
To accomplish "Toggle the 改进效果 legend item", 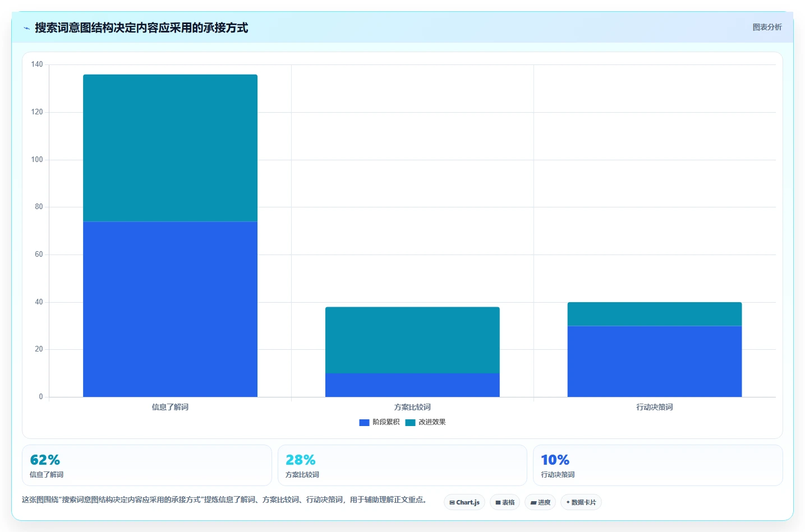I will click(426, 422).
